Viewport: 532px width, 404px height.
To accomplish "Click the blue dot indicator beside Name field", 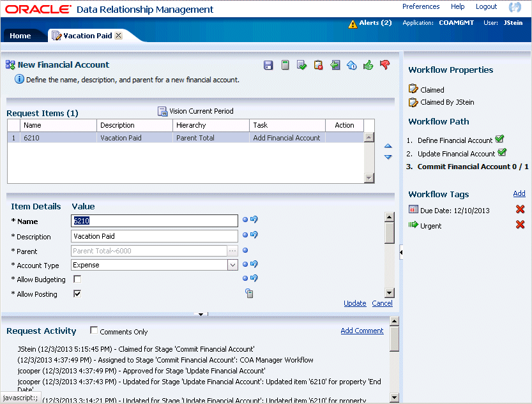I will click(245, 220).
